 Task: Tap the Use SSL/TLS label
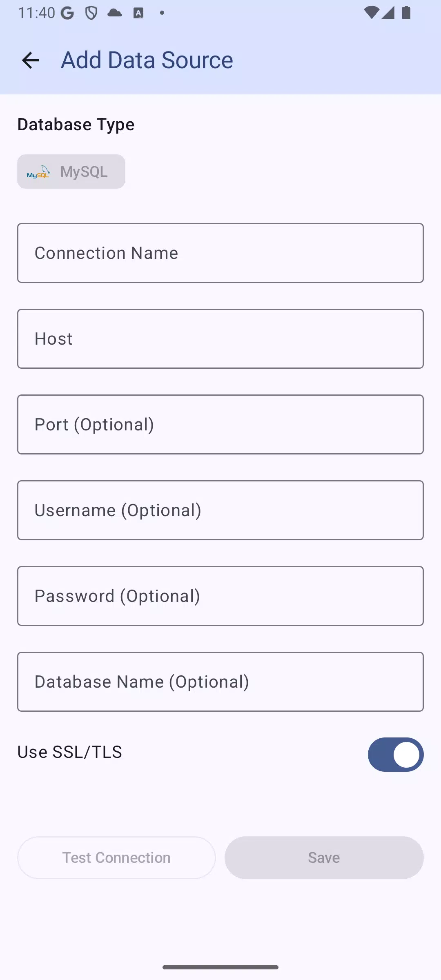click(x=70, y=752)
